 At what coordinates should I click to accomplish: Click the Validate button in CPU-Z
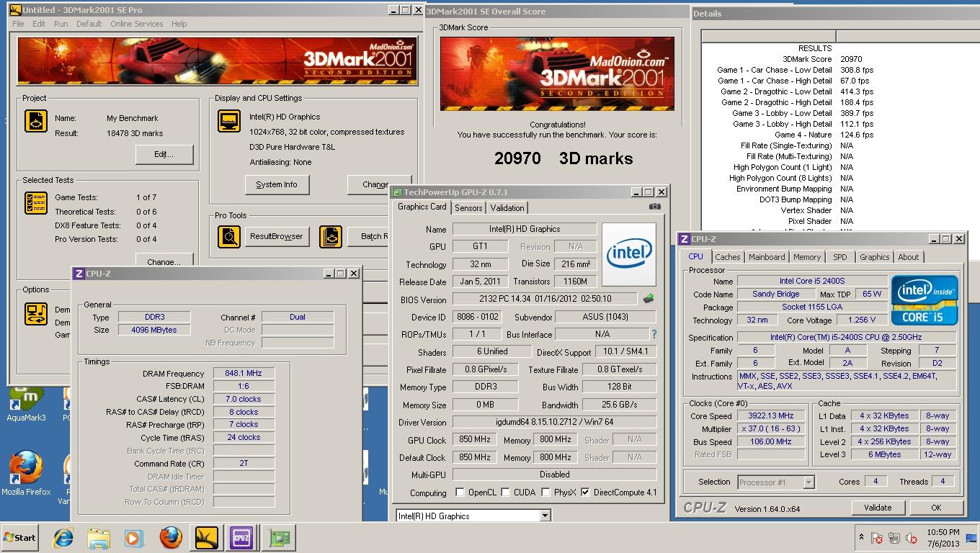pos(878,508)
